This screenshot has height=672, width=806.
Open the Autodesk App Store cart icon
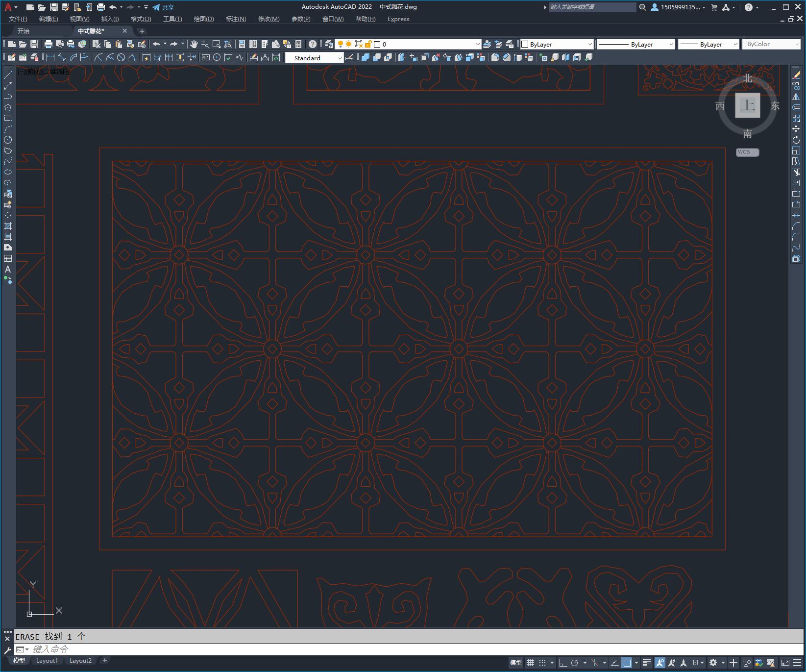[x=714, y=7]
